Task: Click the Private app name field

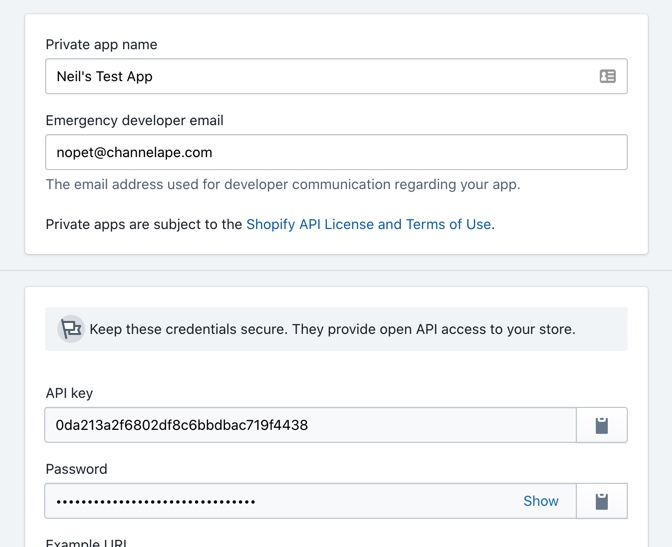Action: point(336,76)
